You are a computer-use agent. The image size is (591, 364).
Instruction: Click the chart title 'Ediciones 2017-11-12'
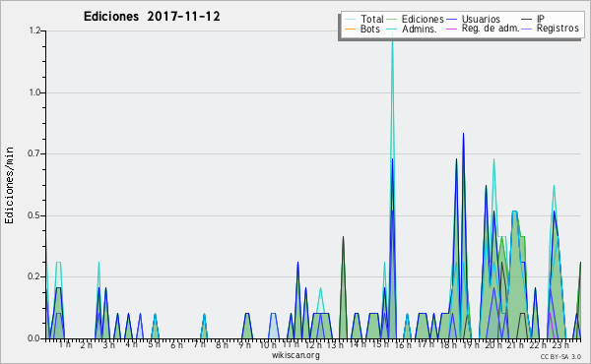click(152, 17)
